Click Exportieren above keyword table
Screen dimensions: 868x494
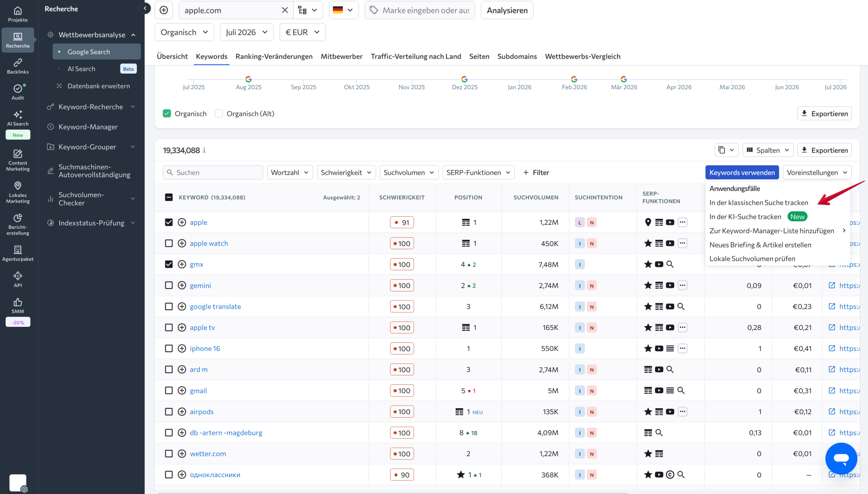824,150
